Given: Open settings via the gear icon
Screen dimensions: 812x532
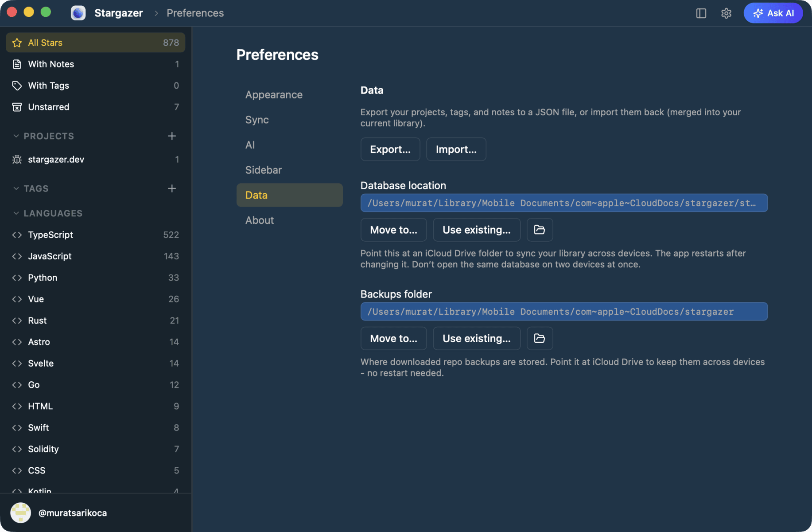Looking at the screenshot, I should [x=726, y=13].
